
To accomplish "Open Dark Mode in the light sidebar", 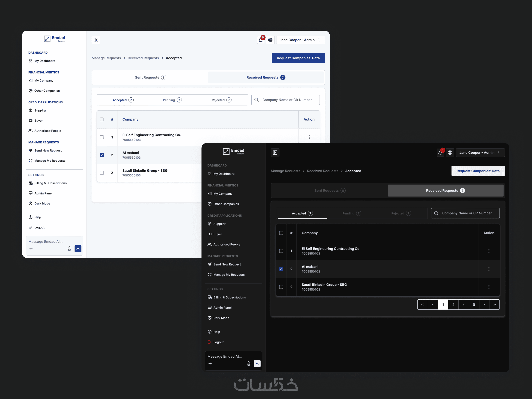I will (x=42, y=203).
